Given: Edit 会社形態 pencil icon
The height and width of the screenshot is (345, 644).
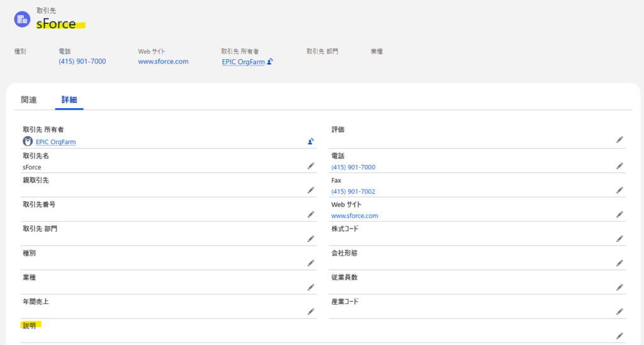Looking at the screenshot, I should pos(619,263).
